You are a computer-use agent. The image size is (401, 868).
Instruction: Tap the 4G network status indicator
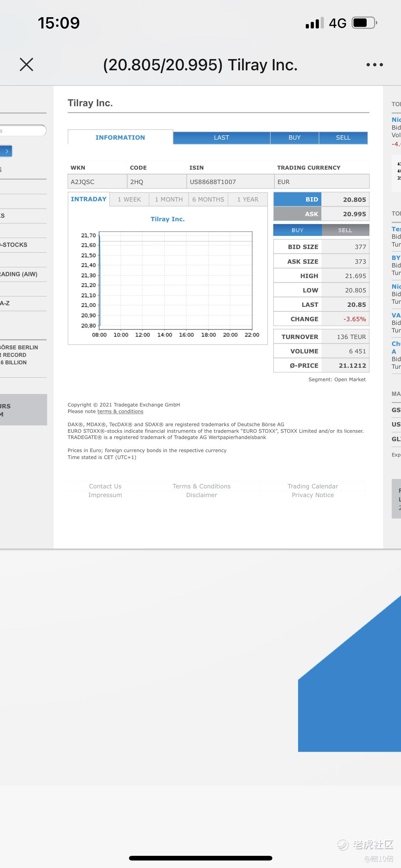(337, 23)
